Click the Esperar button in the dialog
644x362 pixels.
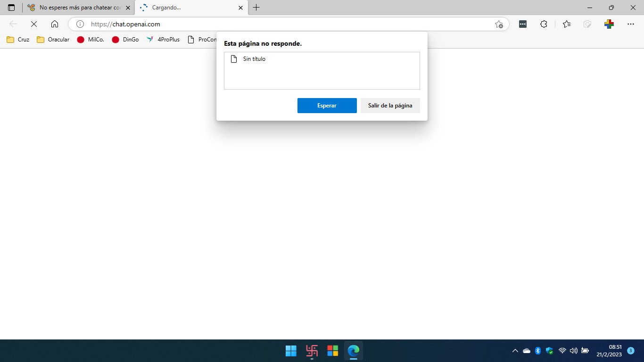[x=327, y=106]
